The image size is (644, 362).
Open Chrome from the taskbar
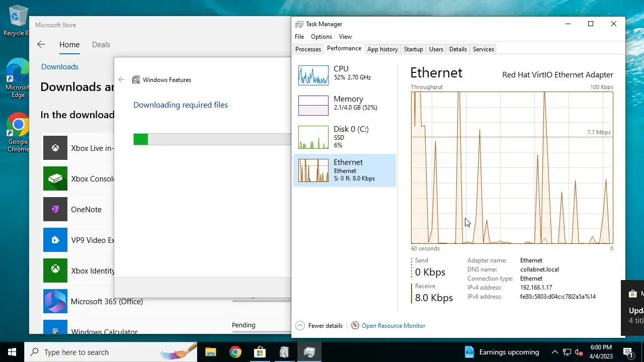pos(235,352)
